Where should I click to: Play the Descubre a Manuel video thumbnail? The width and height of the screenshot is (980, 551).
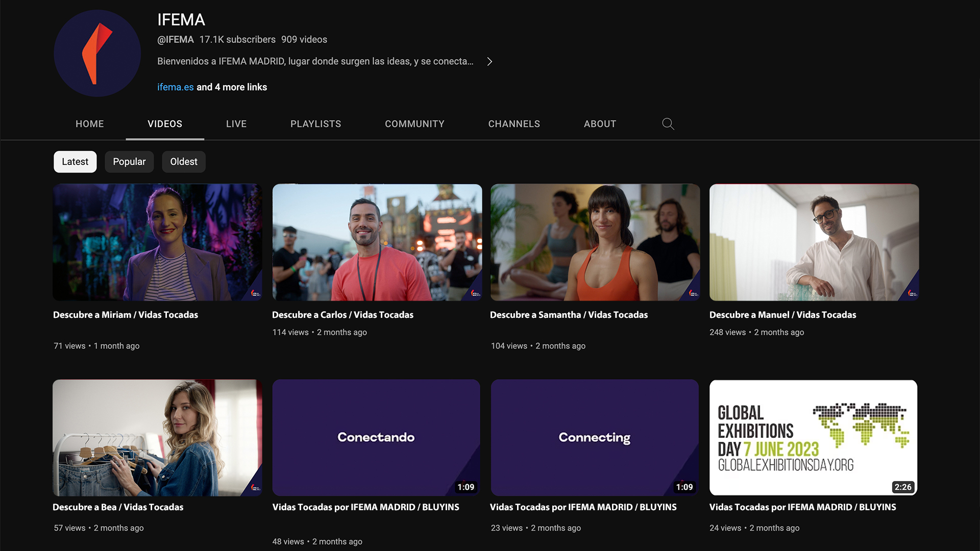point(814,242)
